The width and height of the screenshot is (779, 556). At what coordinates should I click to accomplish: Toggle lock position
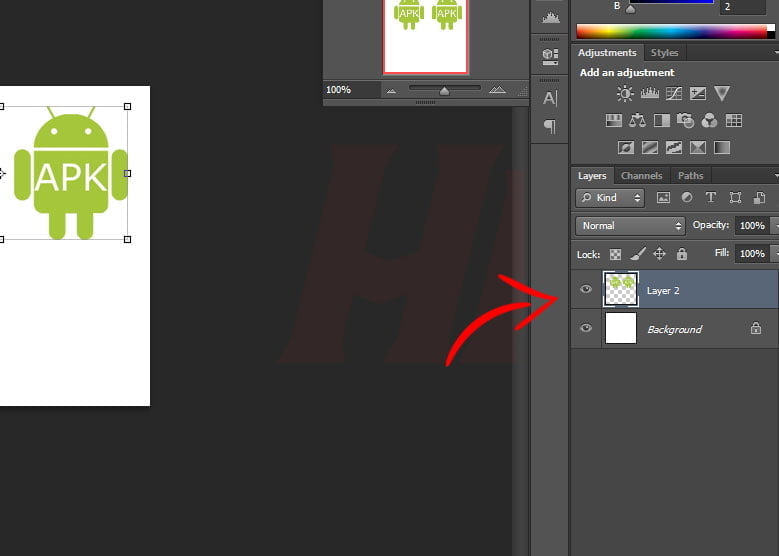pos(659,254)
